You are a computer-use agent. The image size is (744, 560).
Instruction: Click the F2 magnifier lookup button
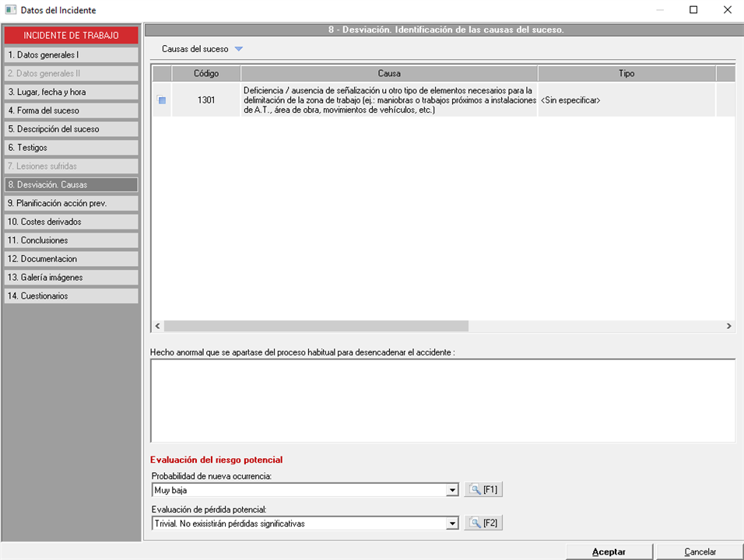(483, 523)
